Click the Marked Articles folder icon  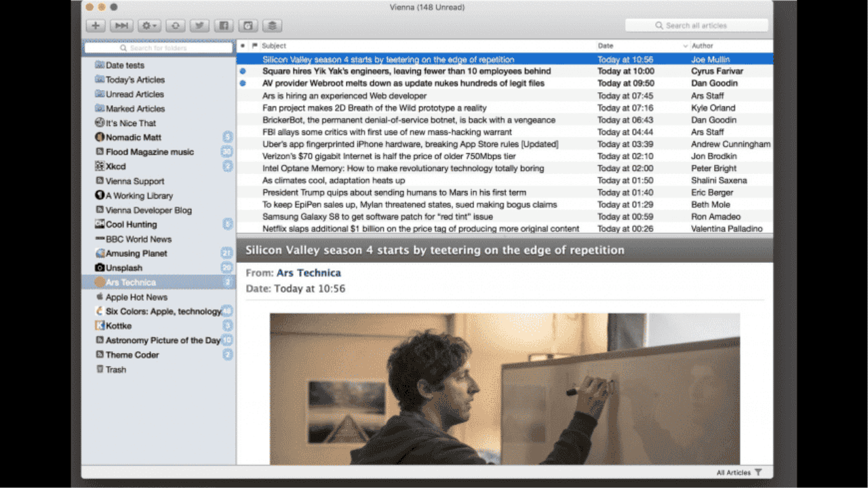tap(100, 108)
